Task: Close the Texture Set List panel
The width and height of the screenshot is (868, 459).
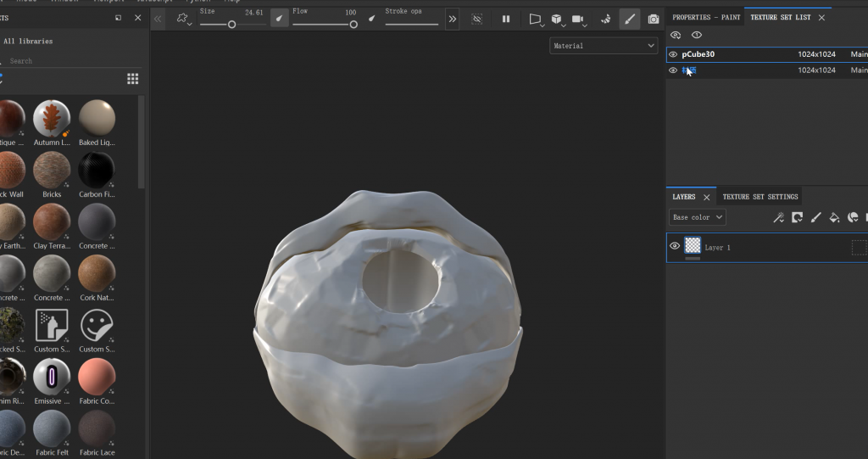Action: pos(821,18)
